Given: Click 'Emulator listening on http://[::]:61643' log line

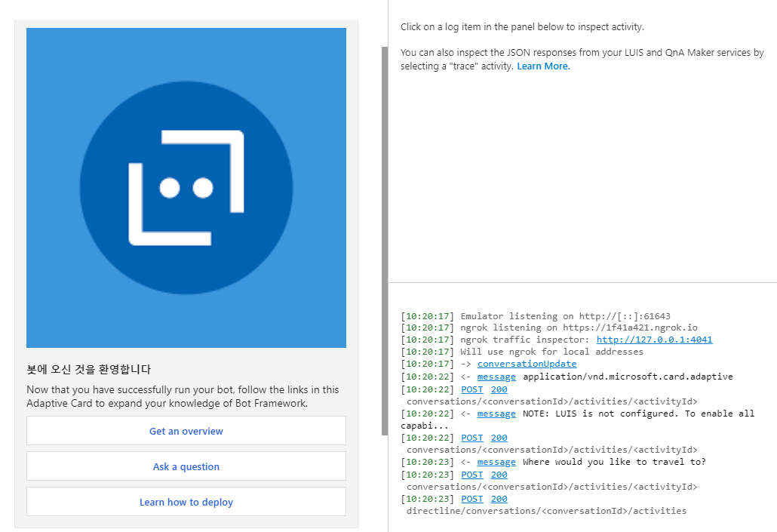Looking at the screenshot, I should click(566, 316).
